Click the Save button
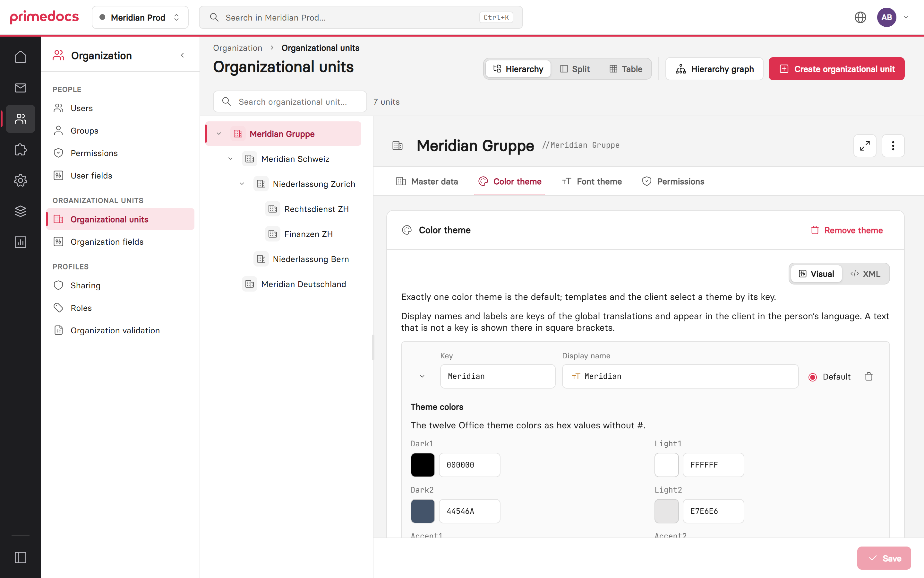The height and width of the screenshot is (578, 924). [884, 558]
